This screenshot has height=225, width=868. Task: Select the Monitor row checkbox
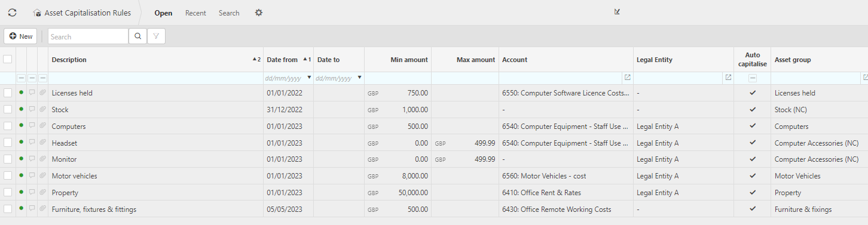click(x=8, y=159)
